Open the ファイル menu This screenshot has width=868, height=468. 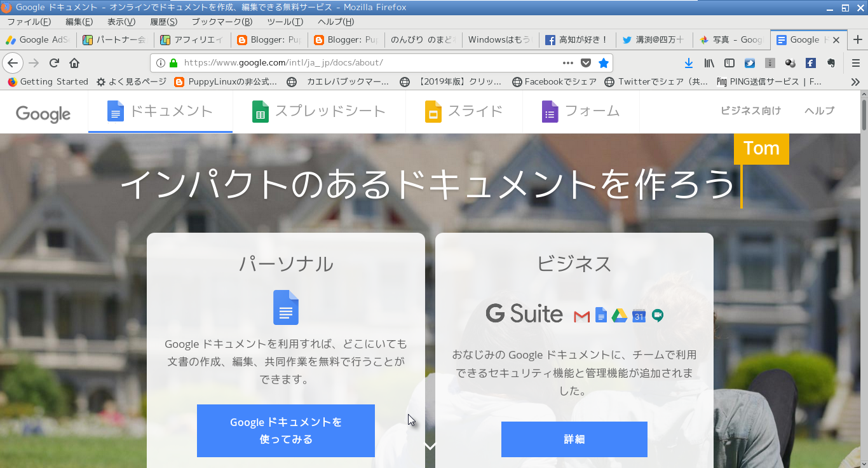click(x=29, y=22)
